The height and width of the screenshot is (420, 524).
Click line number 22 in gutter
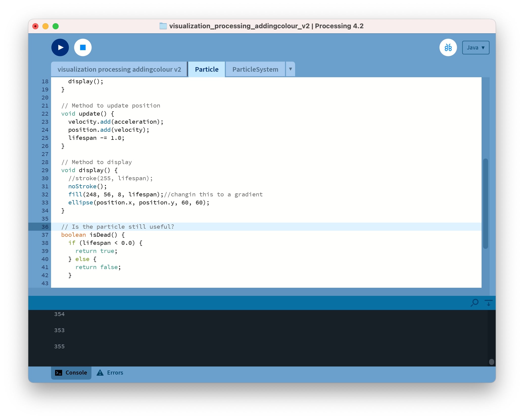45,114
